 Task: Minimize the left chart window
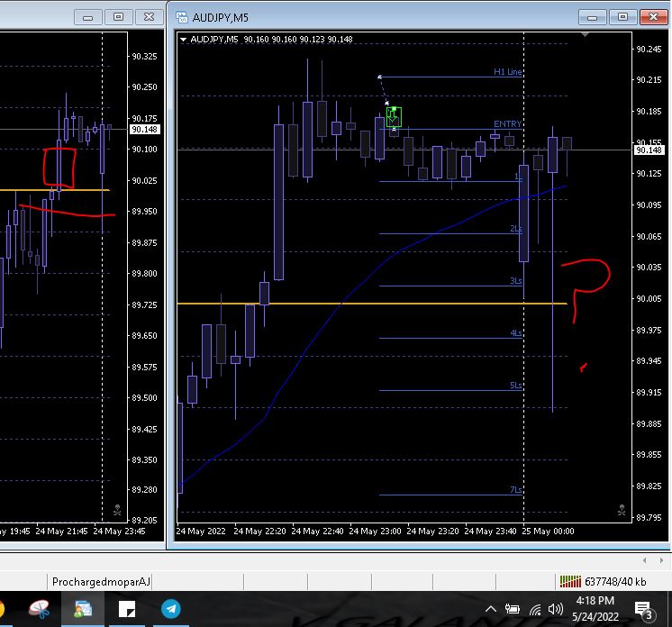(87, 17)
